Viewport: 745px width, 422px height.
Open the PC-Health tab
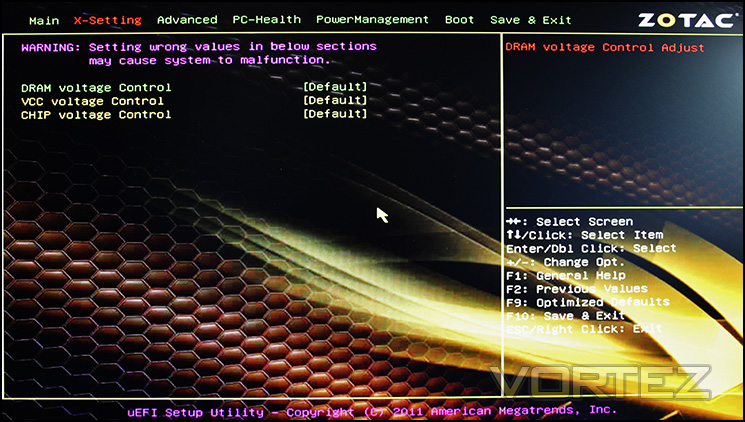click(x=267, y=20)
